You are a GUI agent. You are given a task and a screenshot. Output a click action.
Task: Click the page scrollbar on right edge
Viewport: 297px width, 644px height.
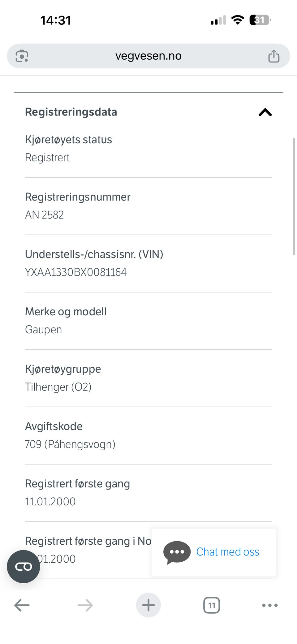tap(294, 197)
